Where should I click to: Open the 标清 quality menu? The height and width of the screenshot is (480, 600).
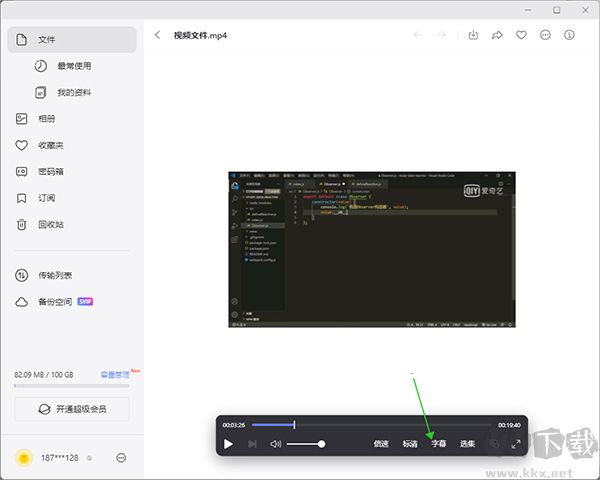coord(410,444)
